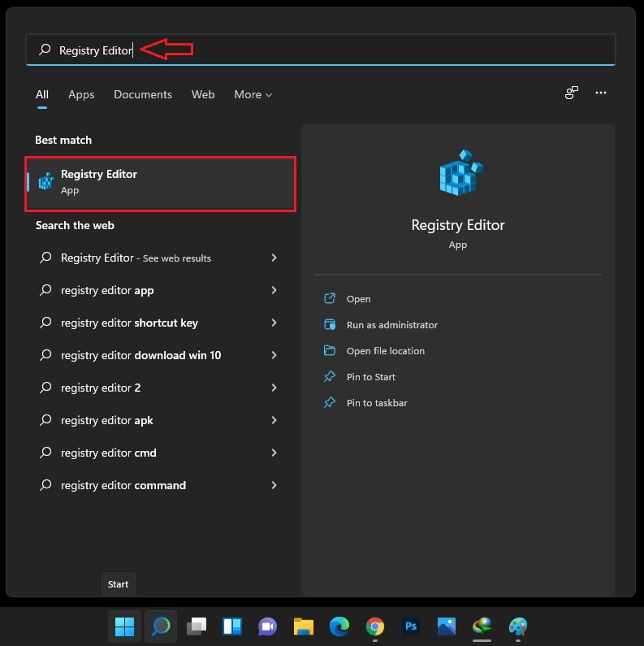Expand arrow for registry editor 2
This screenshot has width=644, height=646.
[x=274, y=388]
